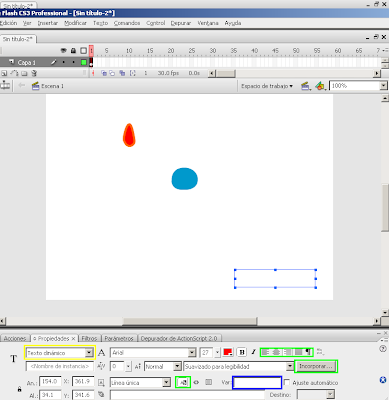Open the Texto dinámico type dropdown
This screenshot has width=389, height=400.
click(x=60, y=353)
